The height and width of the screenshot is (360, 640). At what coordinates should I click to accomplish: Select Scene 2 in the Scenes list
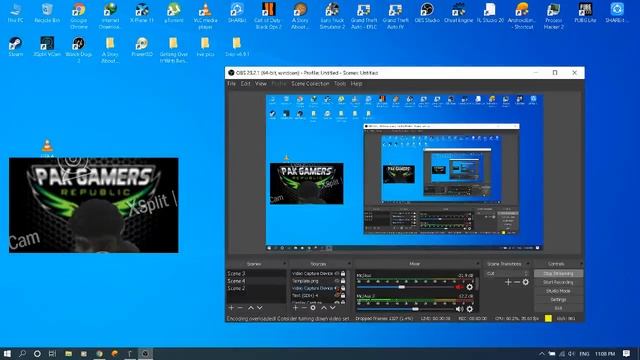(x=256, y=288)
